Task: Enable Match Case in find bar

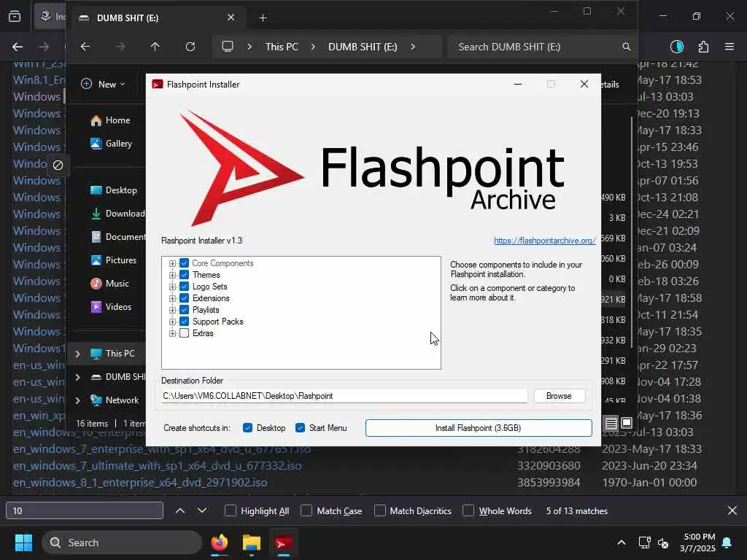Action: [306, 510]
